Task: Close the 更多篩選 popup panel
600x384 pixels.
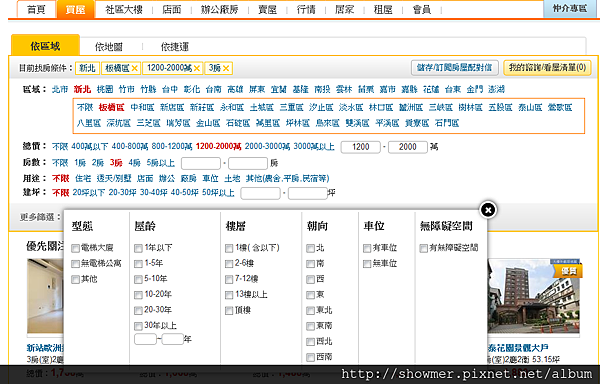Action: coord(488,210)
